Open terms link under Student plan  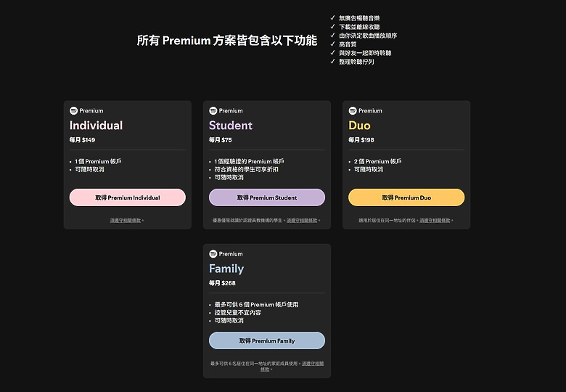pyautogui.click(x=302, y=220)
